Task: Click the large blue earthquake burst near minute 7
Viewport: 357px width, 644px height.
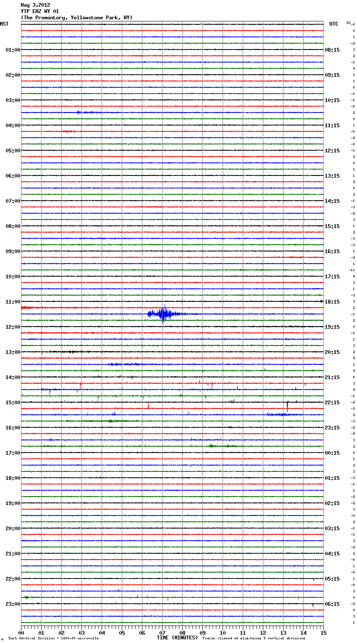Action: point(163,314)
